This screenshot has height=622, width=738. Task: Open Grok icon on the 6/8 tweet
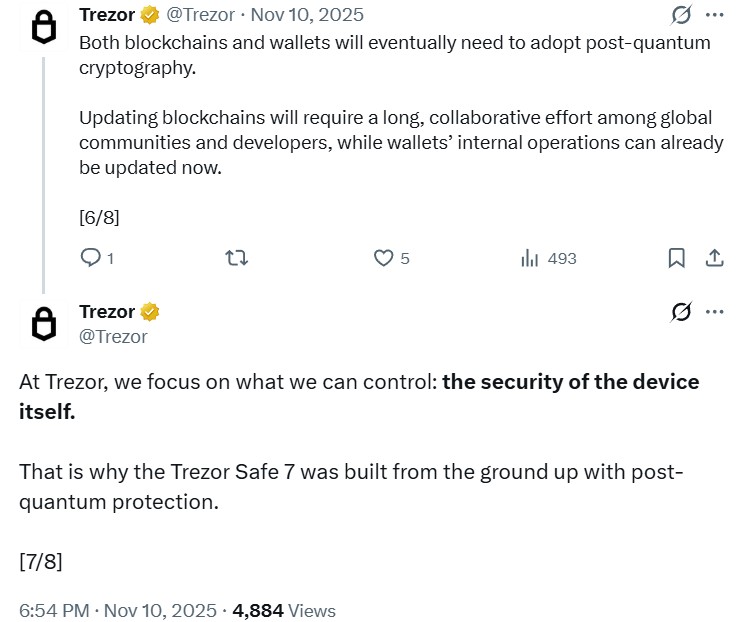click(x=681, y=15)
